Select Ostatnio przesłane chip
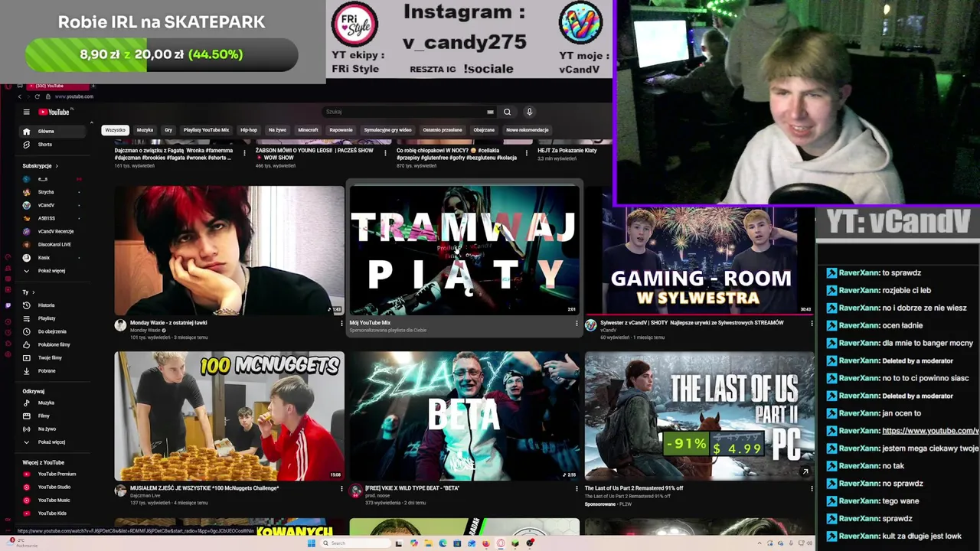The width and height of the screenshot is (980, 551). 443,130
